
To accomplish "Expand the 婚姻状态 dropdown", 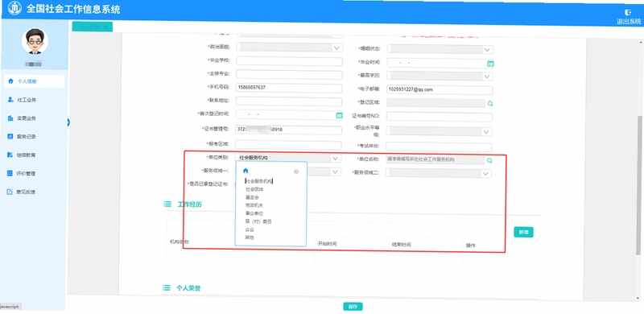I will [488, 50].
